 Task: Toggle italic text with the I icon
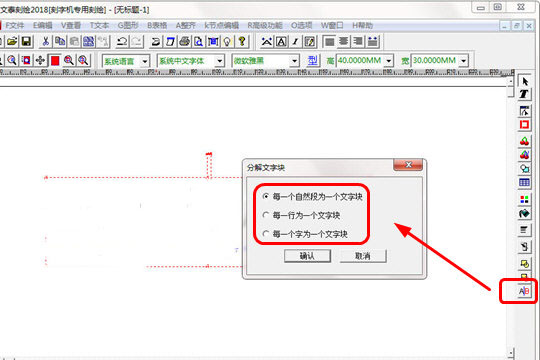coord(295,42)
